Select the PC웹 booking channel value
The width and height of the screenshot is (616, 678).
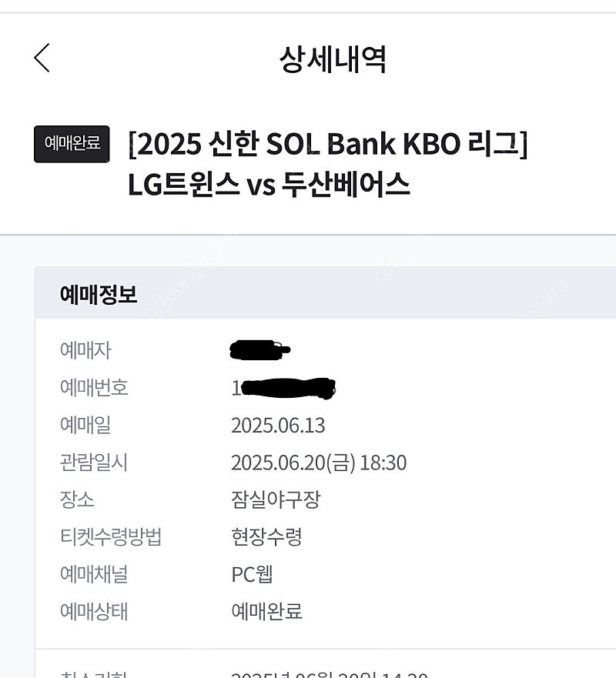point(253,574)
